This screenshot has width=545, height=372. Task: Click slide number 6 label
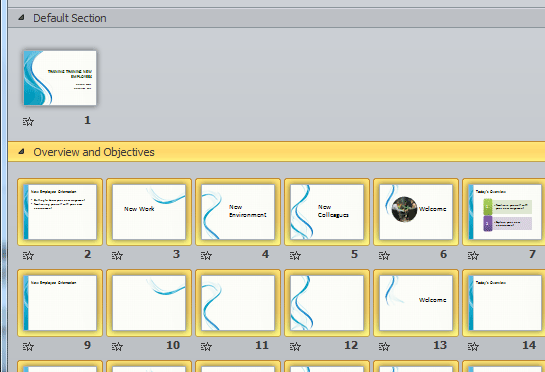pyautogui.click(x=444, y=254)
